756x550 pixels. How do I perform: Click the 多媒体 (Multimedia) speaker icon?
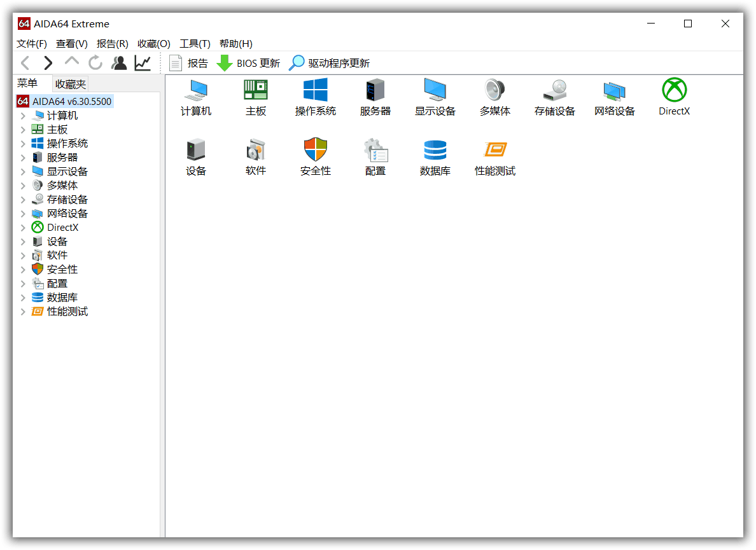(495, 97)
